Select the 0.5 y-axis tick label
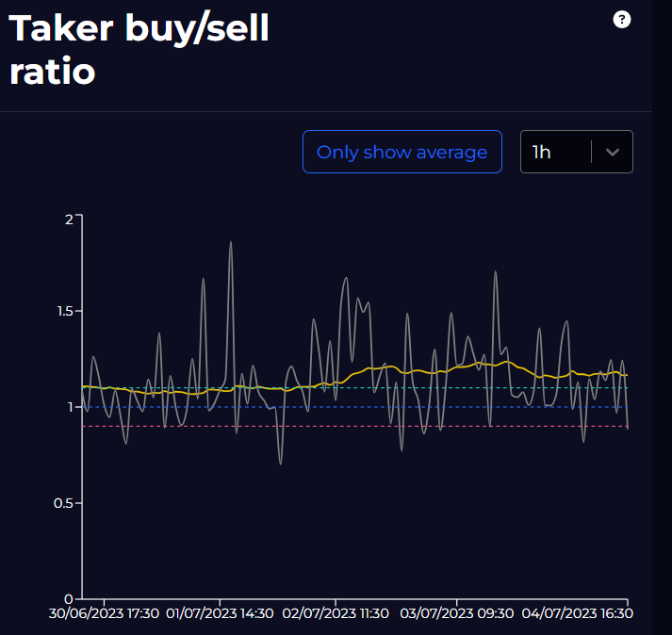 (63, 503)
